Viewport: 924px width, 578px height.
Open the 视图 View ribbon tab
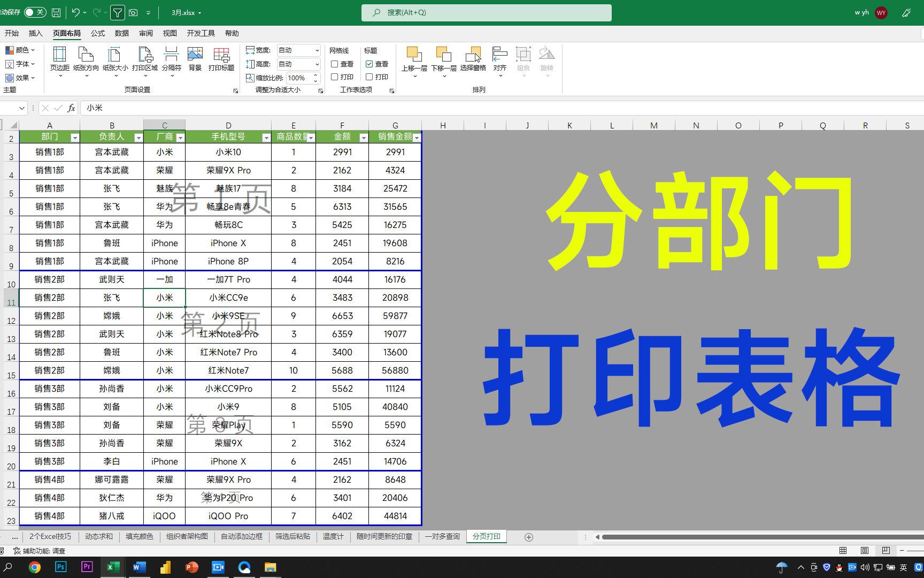(x=170, y=33)
